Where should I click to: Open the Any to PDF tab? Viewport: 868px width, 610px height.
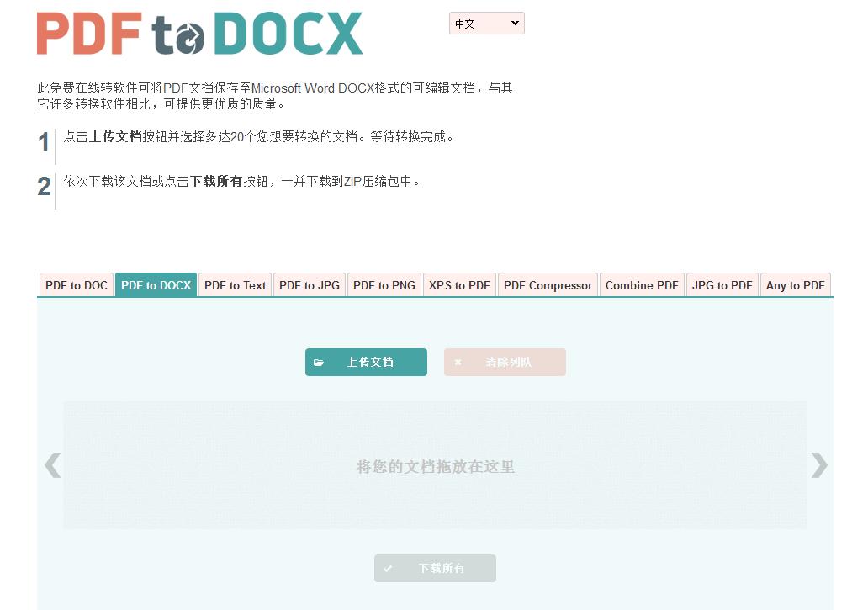coord(795,285)
